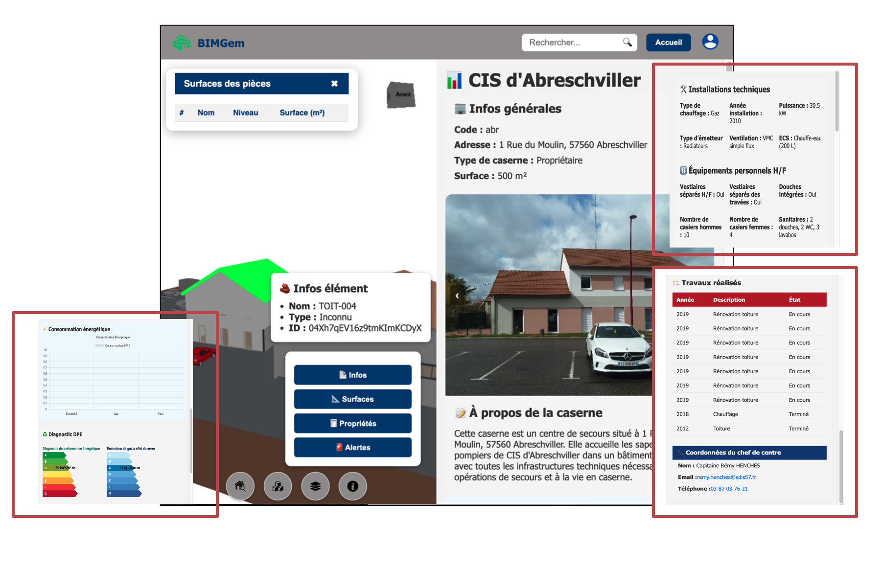Click the 'Avant' view cube
882x588 pixels.
pyautogui.click(x=401, y=94)
